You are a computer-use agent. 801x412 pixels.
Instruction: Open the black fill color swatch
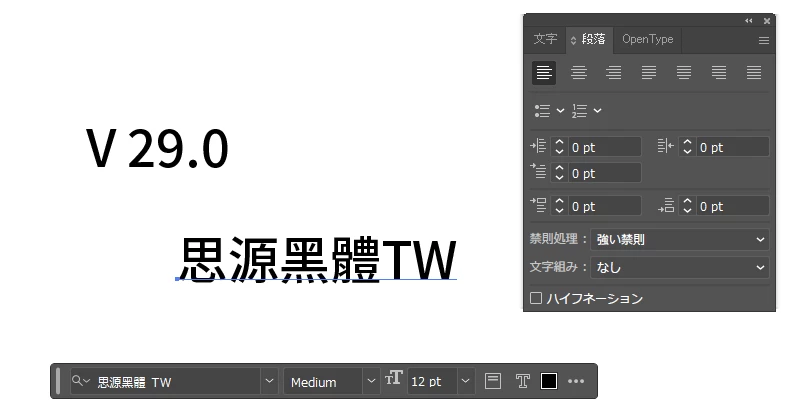(x=549, y=381)
